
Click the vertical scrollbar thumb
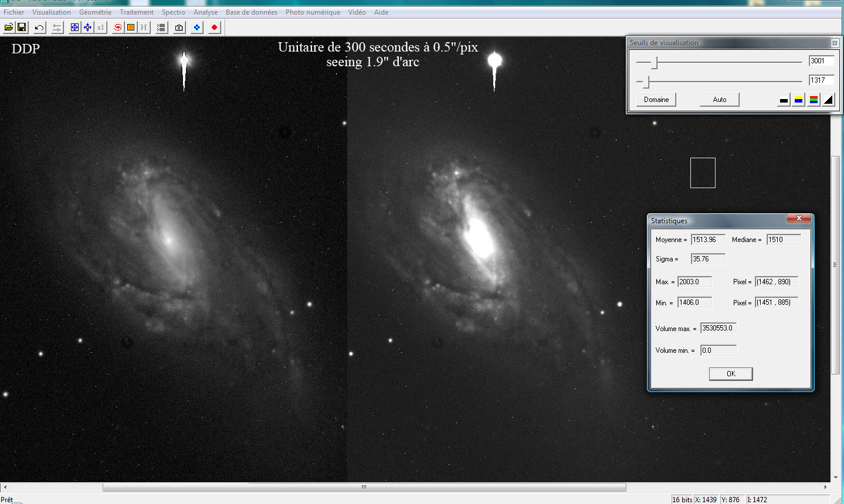click(x=836, y=265)
